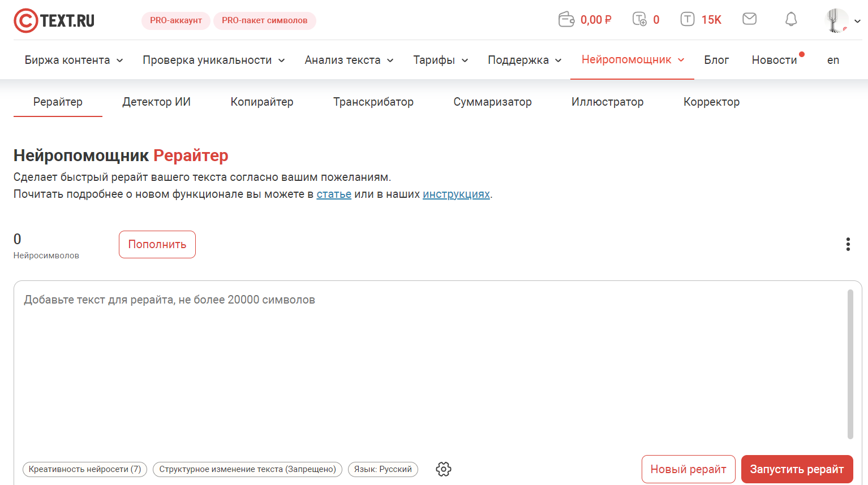This screenshot has height=485, width=868.
Task: Open the three-dot options menu
Action: 848,244
